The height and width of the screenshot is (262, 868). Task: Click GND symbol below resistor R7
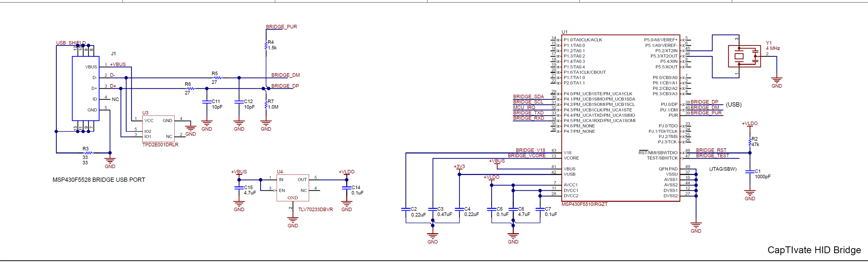click(x=266, y=126)
